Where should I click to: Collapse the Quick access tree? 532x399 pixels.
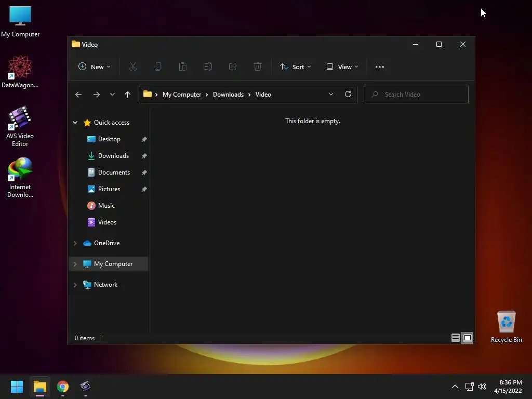(75, 123)
